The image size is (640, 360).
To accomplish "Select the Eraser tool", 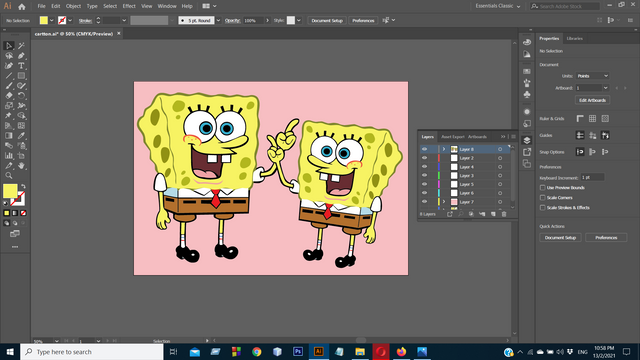I will (x=9, y=96).
